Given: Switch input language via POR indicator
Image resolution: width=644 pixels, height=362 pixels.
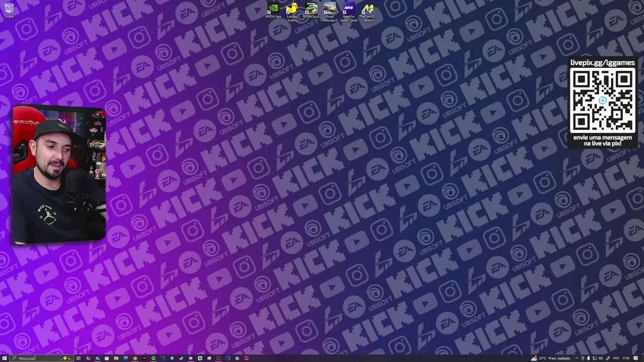Looking at the screenshot, I should (616, 358).
